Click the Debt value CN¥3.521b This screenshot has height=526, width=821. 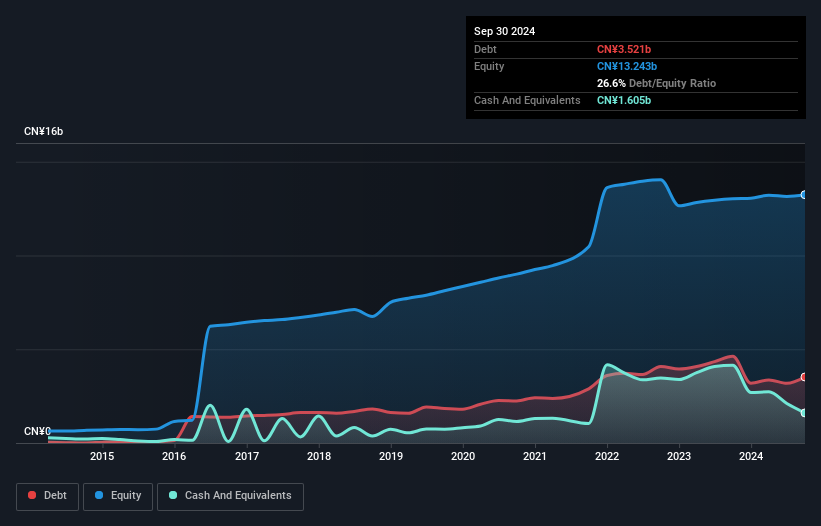click(x=624, y=49)
